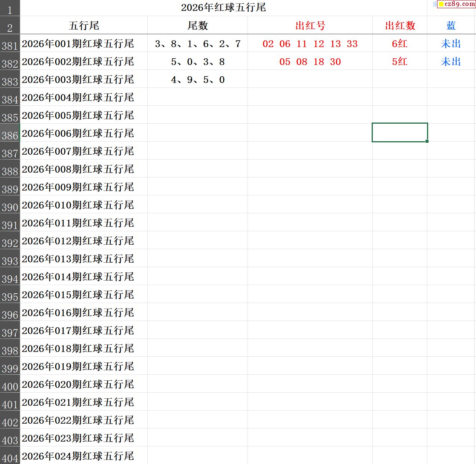Image resolution: width=476 pixels, height=464 pixels.
Task: Select the cell containing 4、9、5、0
Action: 197,80
